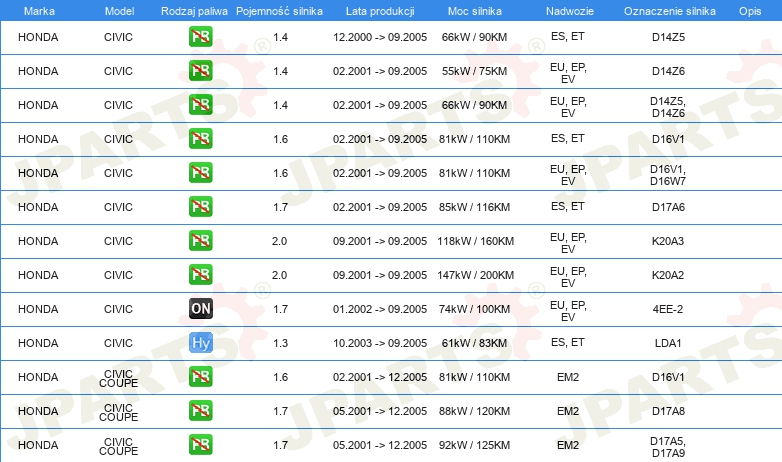Click petrol icon in the D17A8 row
The image size is (782, 462).
200,411
